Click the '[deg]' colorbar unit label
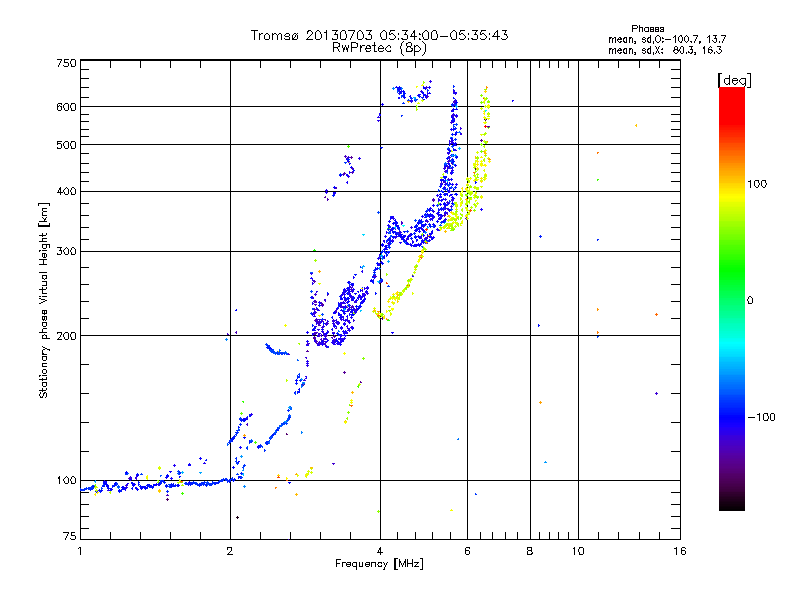 (734, 80)
